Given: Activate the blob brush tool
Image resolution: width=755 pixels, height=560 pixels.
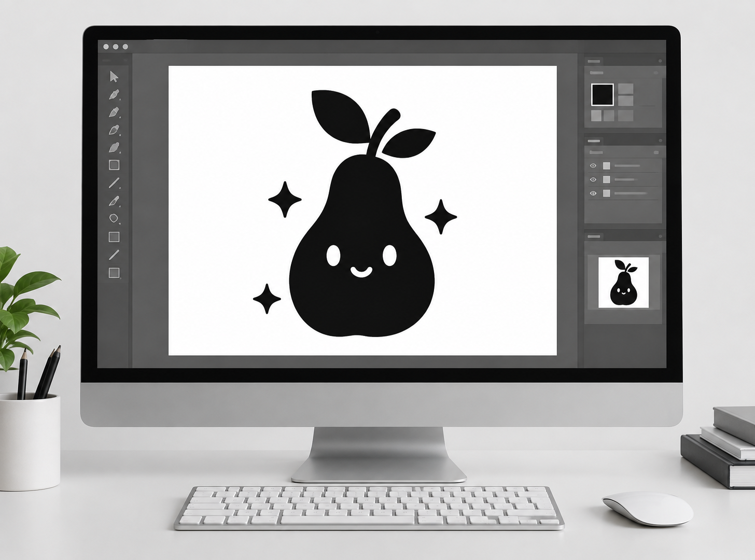Looking at the screenshot, I should tap(114, 147).
